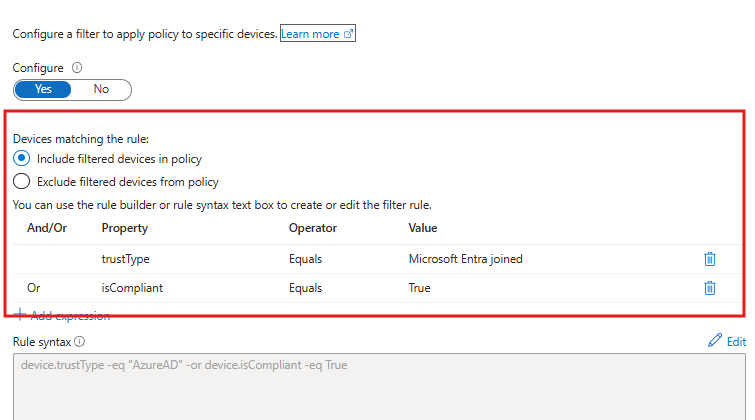Click the Property column header
The height and width of the screenshot is (420, 755).
point(125,228)
